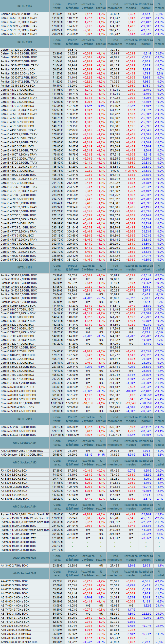
Task: Select the -35,4% percentage cell
Action: point(159,399)
